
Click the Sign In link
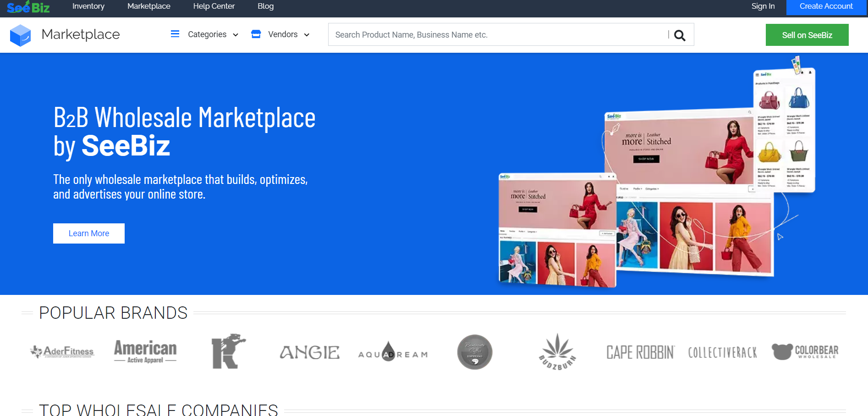763,6
